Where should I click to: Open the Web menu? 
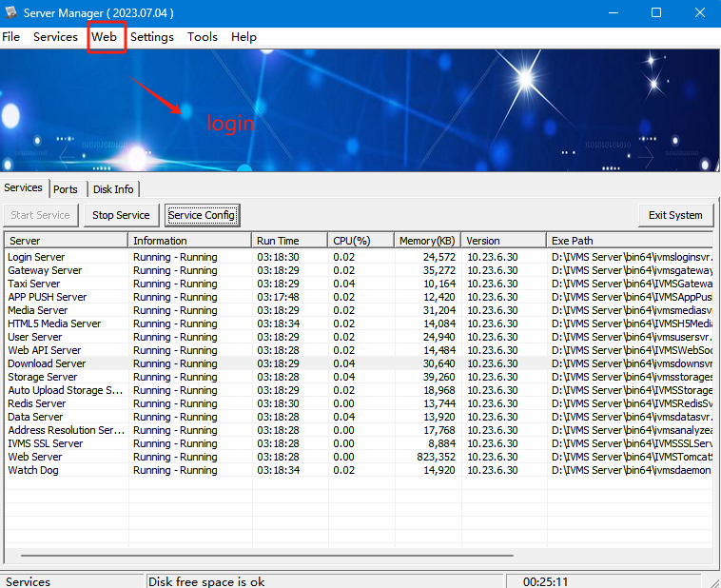pyautogui.click(x=105, y=37)
